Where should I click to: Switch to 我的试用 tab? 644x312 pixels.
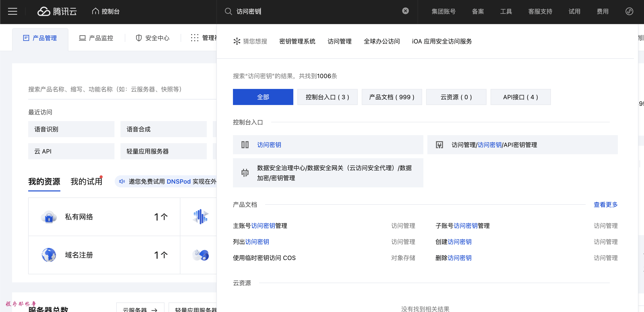tap(86, 181)
